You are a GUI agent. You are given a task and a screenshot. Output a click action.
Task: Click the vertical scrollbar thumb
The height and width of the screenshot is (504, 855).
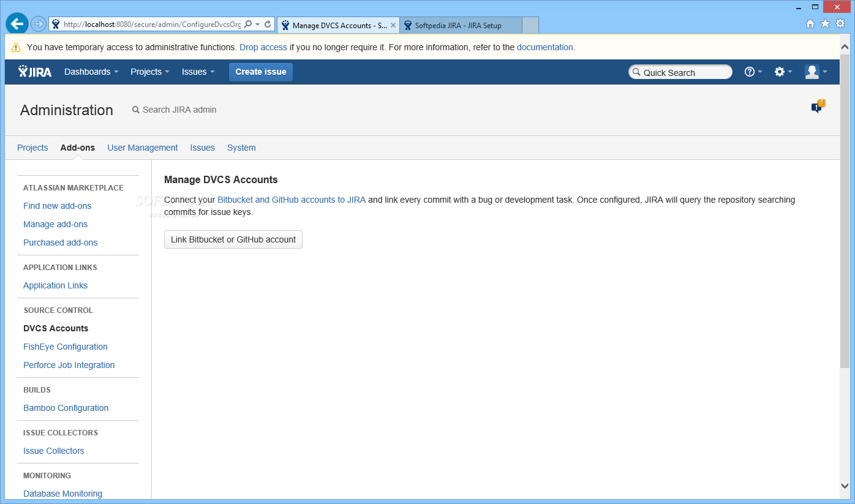coord(845,210)
